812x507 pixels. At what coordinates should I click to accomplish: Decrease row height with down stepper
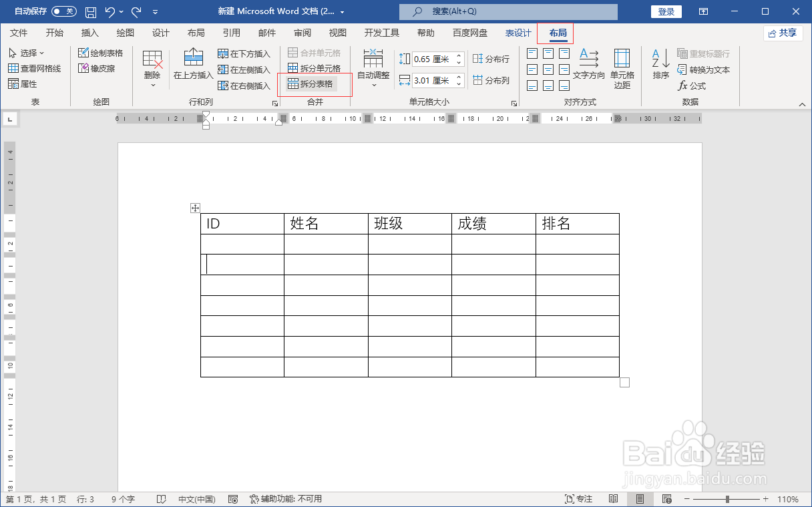pos(459,63)
